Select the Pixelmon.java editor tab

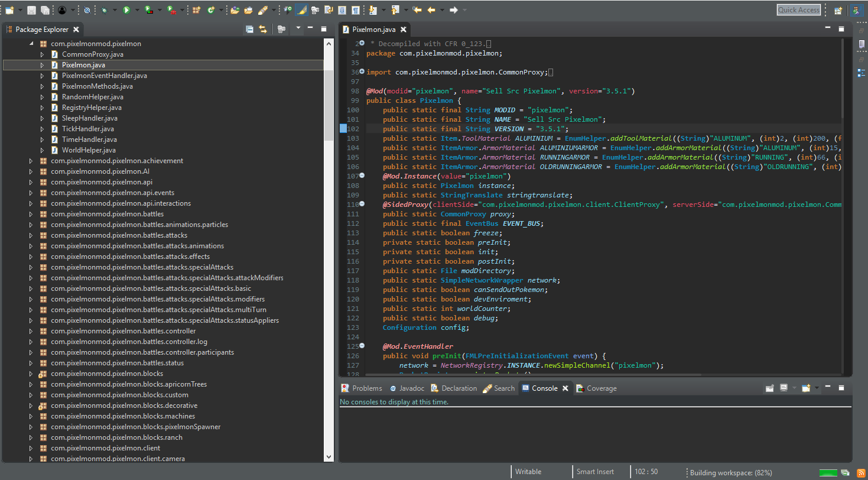(373, 29)
